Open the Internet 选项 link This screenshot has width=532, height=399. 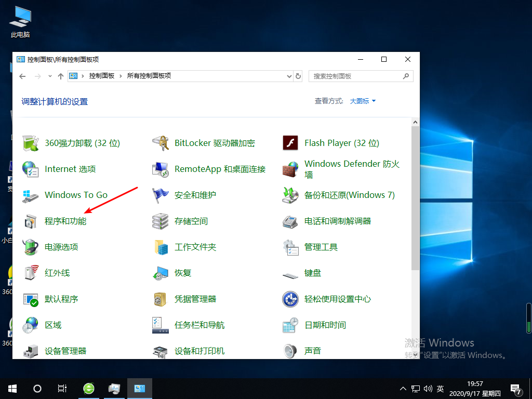click(x=70, y=169)
